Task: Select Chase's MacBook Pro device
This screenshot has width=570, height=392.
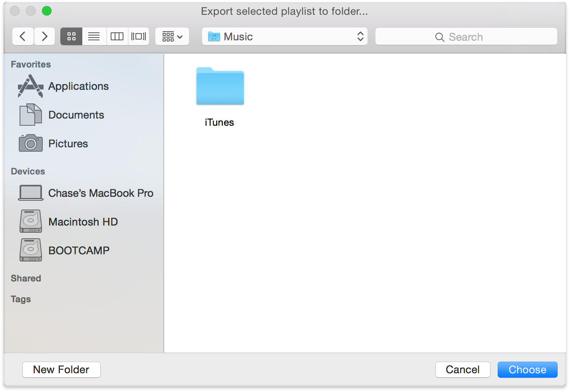Action: point(101,193)
